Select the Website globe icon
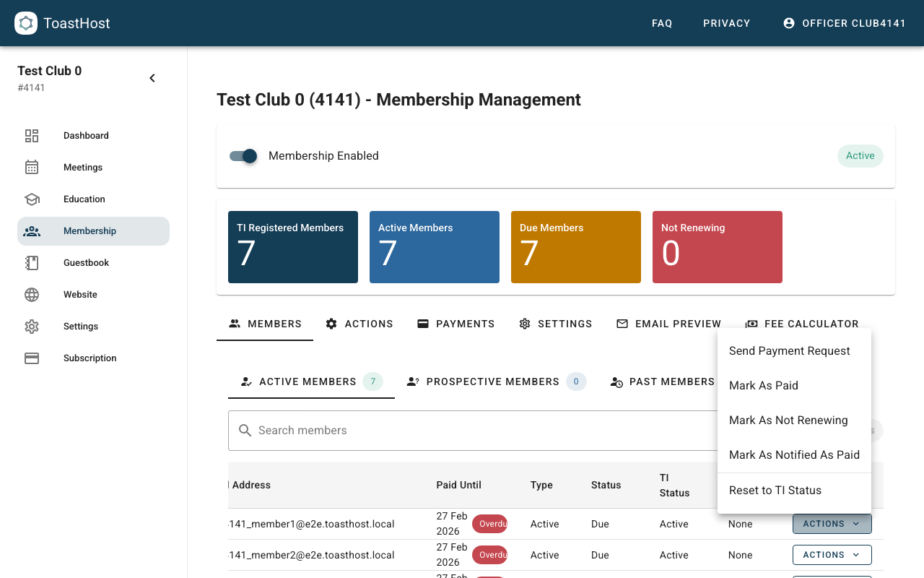 32,294
